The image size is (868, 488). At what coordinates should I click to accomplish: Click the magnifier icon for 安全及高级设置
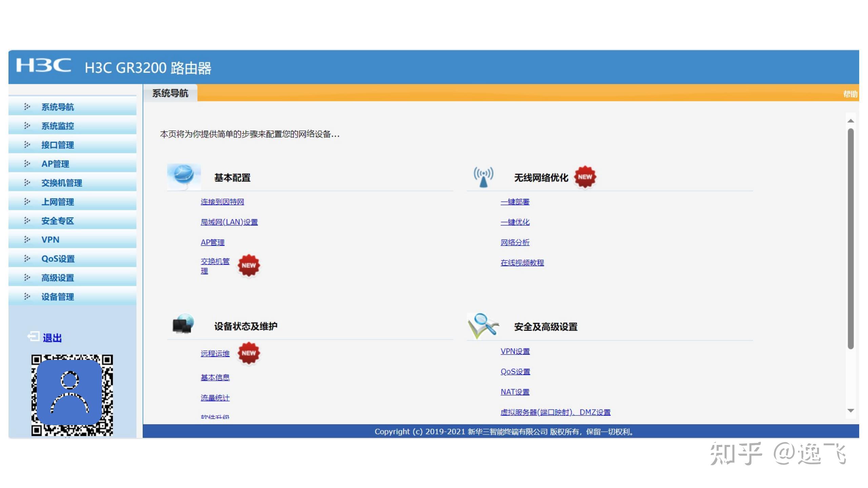coord(483,326)
